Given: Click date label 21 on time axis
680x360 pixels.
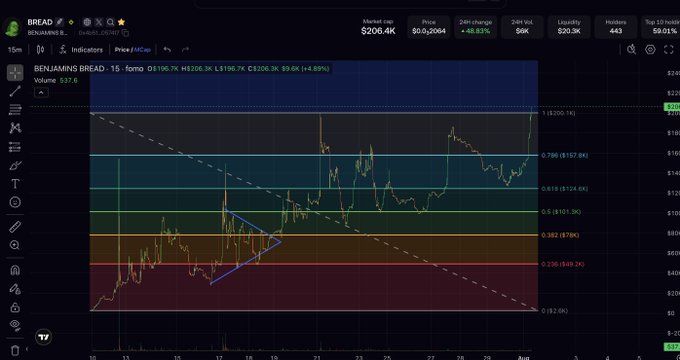Looking at the screenshot, I should (317, 358).
